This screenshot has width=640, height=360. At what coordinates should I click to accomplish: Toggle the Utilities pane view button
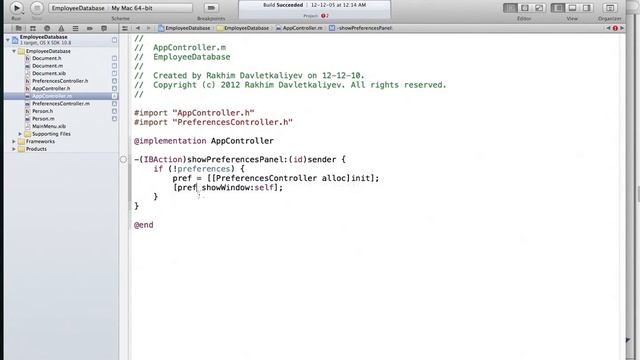[587, 8]
